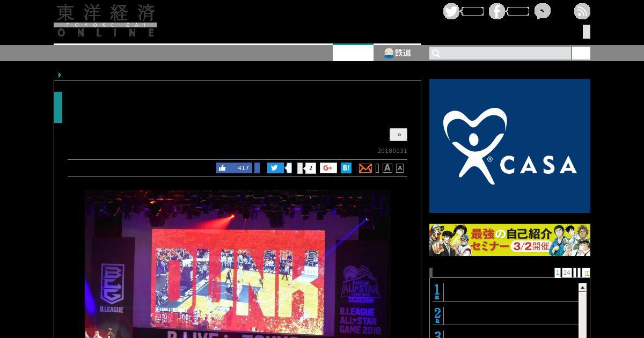Click into the header search field
The image size is (644, 338).
point(500,53)
